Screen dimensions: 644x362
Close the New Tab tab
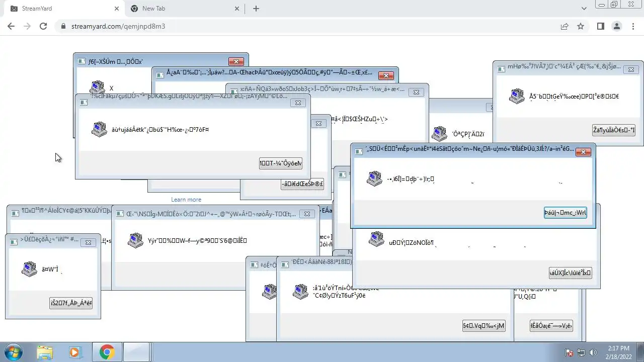237,9
